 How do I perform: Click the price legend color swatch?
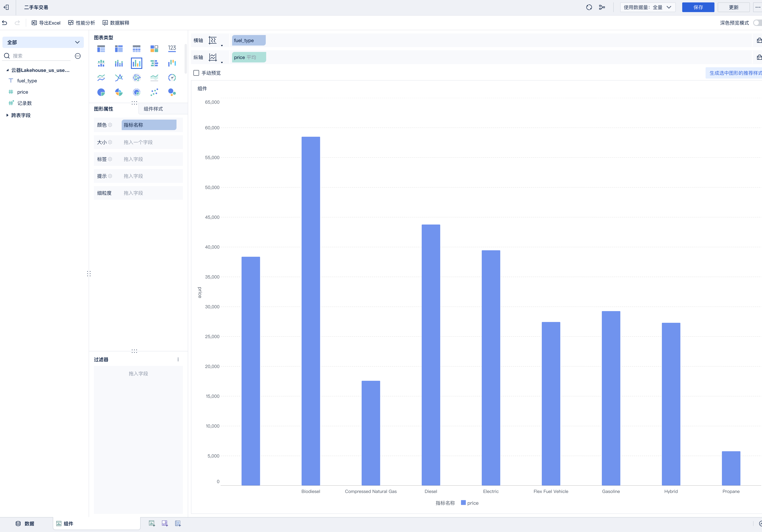(463, 503)
